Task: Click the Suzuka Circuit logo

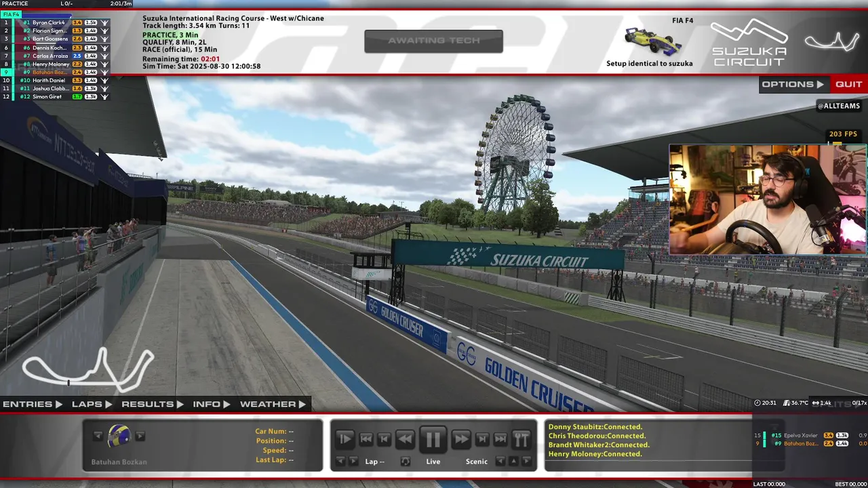Action: pyautogui.click(x=749, y=42)
